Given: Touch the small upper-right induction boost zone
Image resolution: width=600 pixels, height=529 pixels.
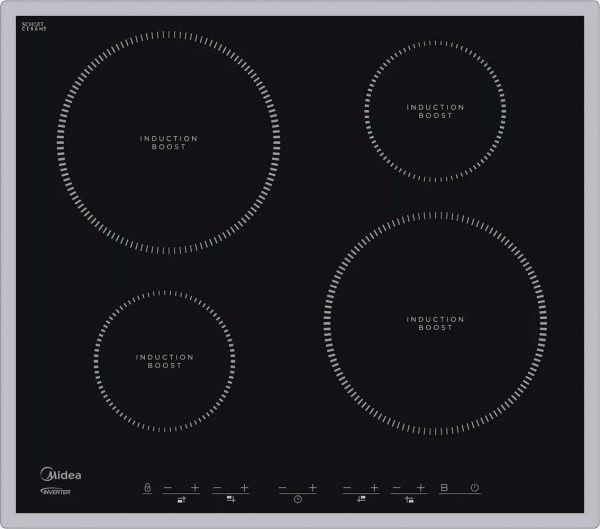Looking at the screenshot, I should 435,111.
